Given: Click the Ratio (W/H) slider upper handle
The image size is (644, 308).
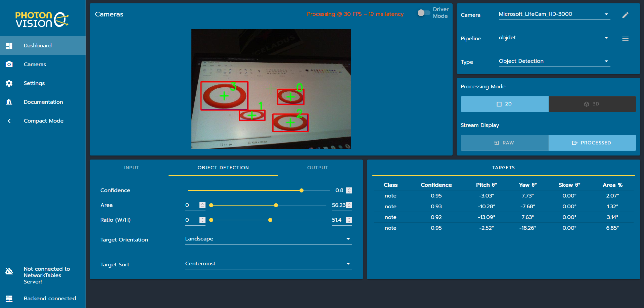Looking at the screenshot, I should pos(270,220).
